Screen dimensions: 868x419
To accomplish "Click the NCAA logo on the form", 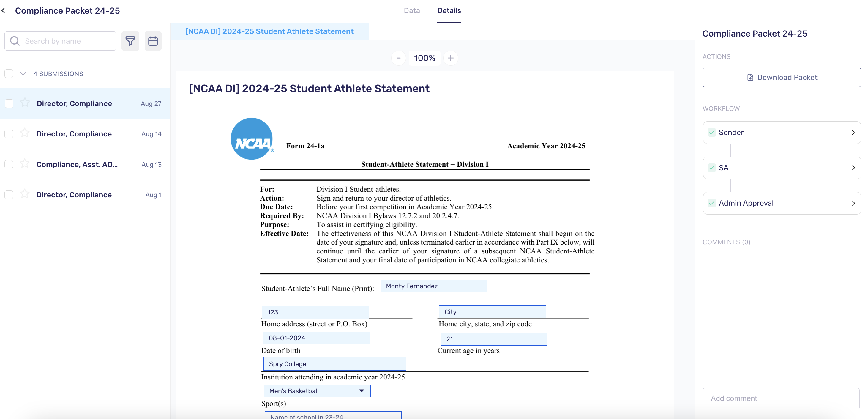I will coord(252,138).
